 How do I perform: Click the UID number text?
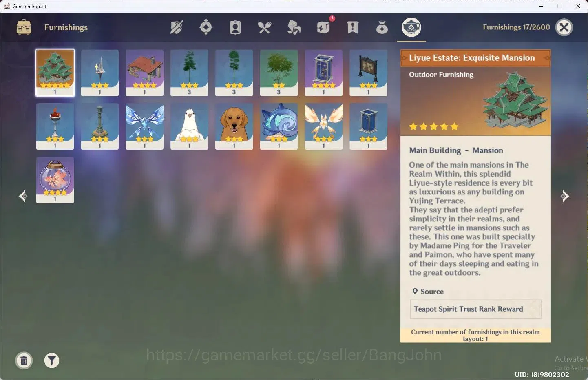[542, 374]
